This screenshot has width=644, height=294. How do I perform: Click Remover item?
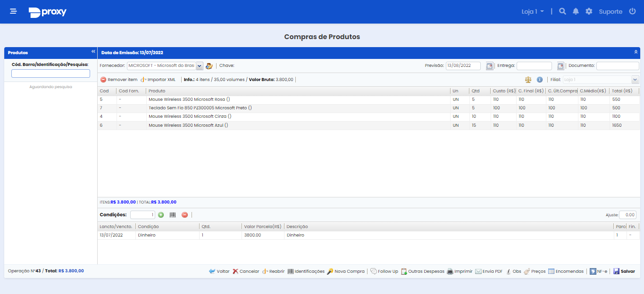coord(119,80)
